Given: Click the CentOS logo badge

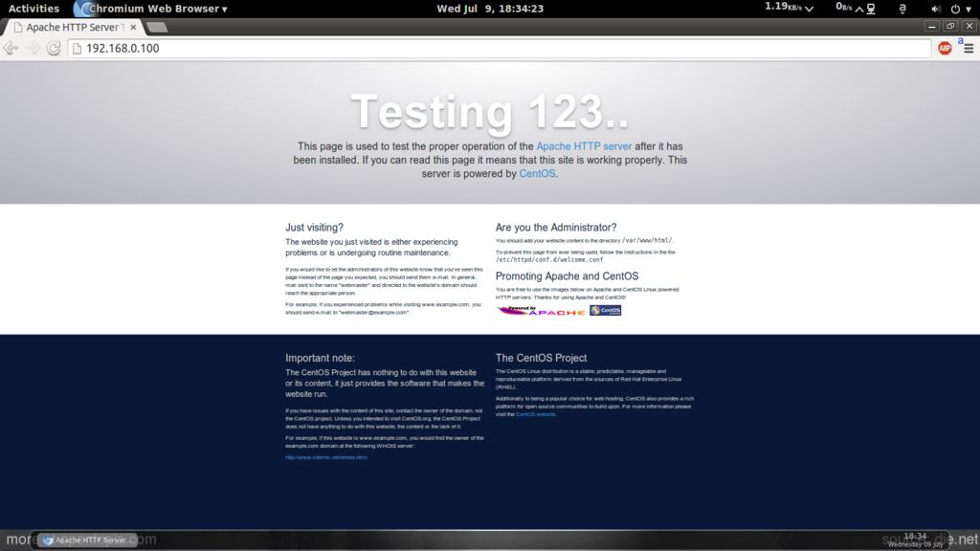Looking at the screenshot, I should [x=605, y=310].
